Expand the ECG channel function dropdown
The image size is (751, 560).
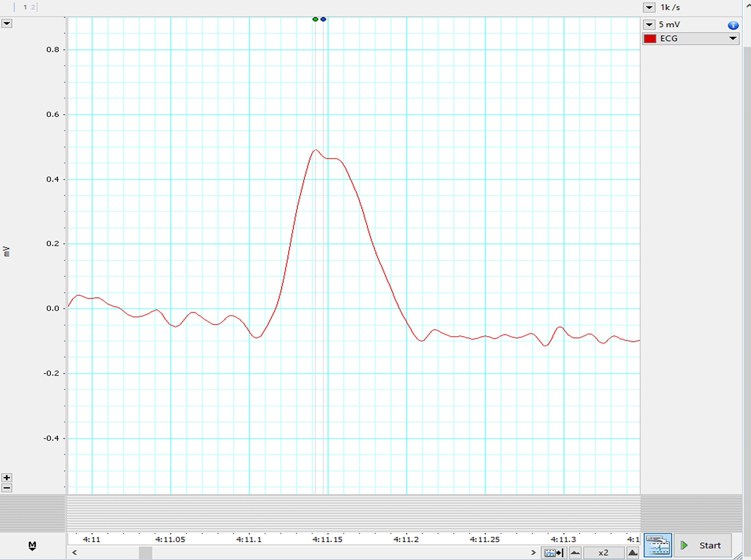point(733,38)
